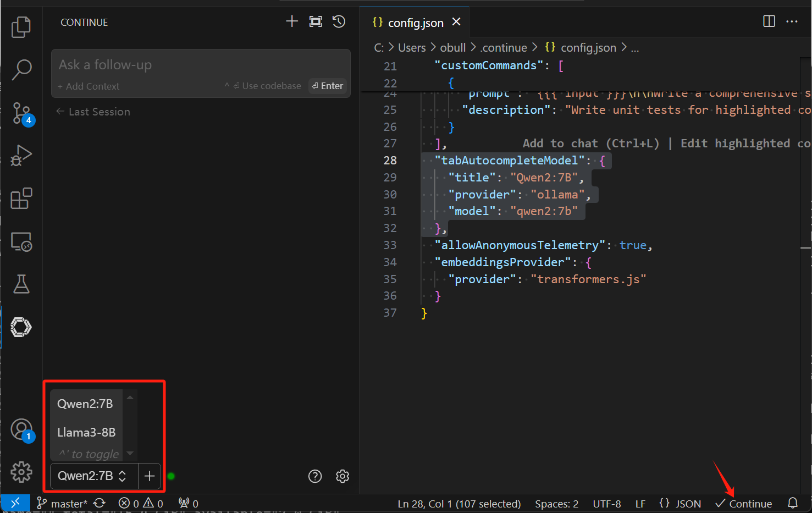The height and width of the screenshot is (513, 812).
Task: Open Remote Explorer in activity bar
Action: pyautogui.click(x=21, y=241)
